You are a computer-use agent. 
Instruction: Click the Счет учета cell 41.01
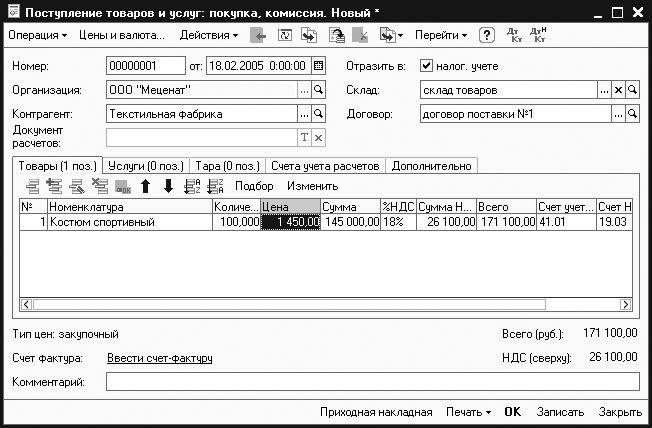566,222
